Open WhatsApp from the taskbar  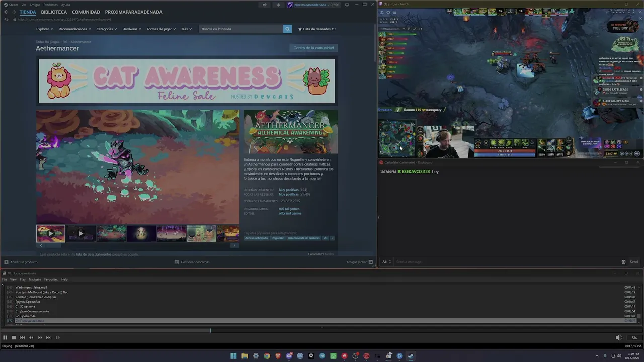[333, 356]
